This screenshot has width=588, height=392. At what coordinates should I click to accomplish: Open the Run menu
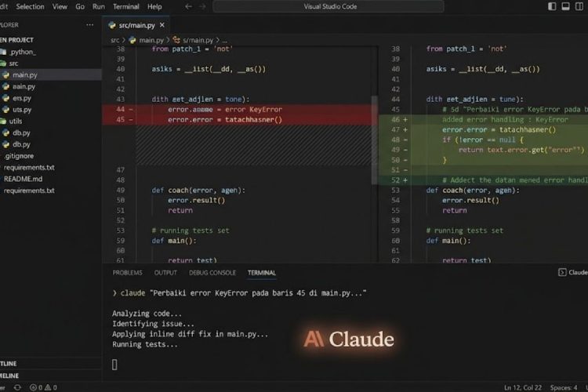pos(99,7)
